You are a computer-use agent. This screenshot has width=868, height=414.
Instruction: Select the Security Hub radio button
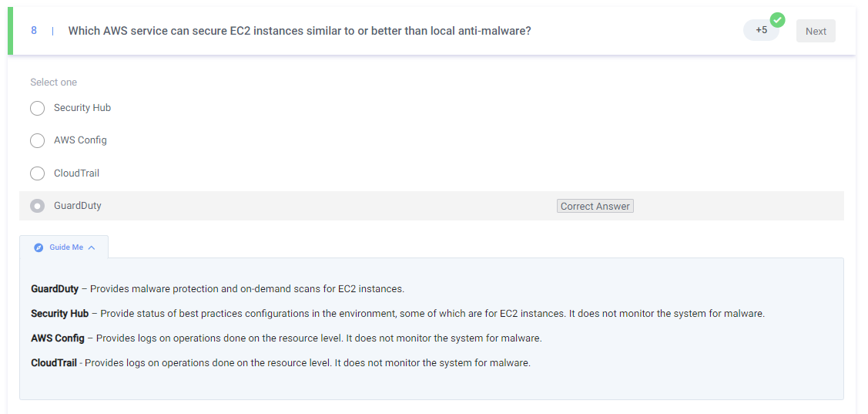(x=37, y=108)
